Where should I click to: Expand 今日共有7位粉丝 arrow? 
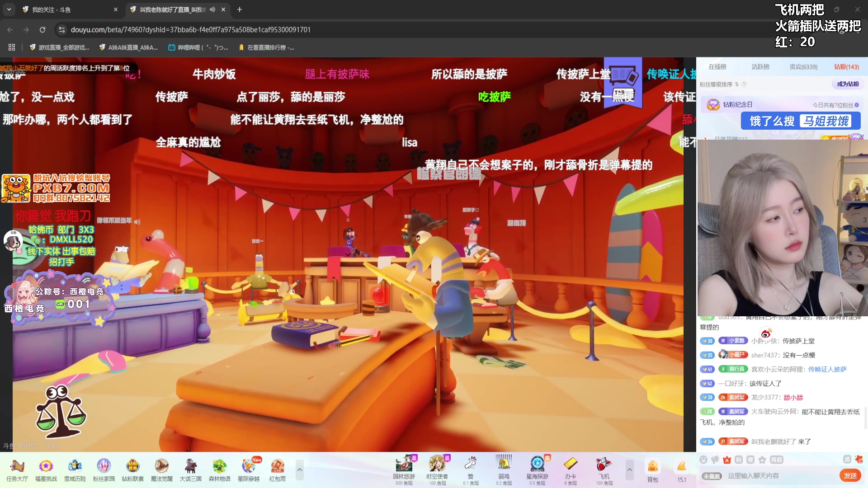857,105
